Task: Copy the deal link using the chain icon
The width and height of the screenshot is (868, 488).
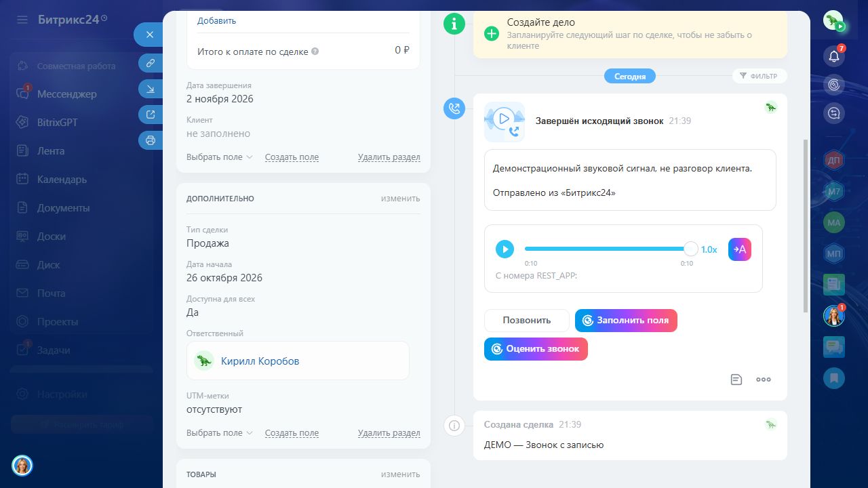Action: pyautogui.click(x=150, y=63)
